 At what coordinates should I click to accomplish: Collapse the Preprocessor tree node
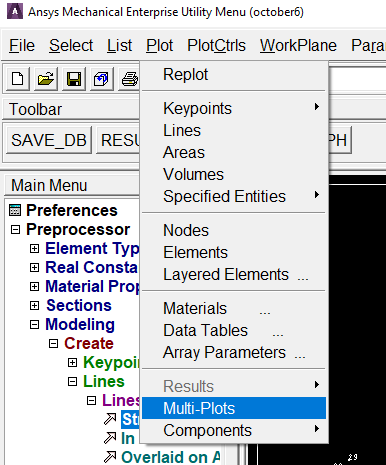[15, 229]
